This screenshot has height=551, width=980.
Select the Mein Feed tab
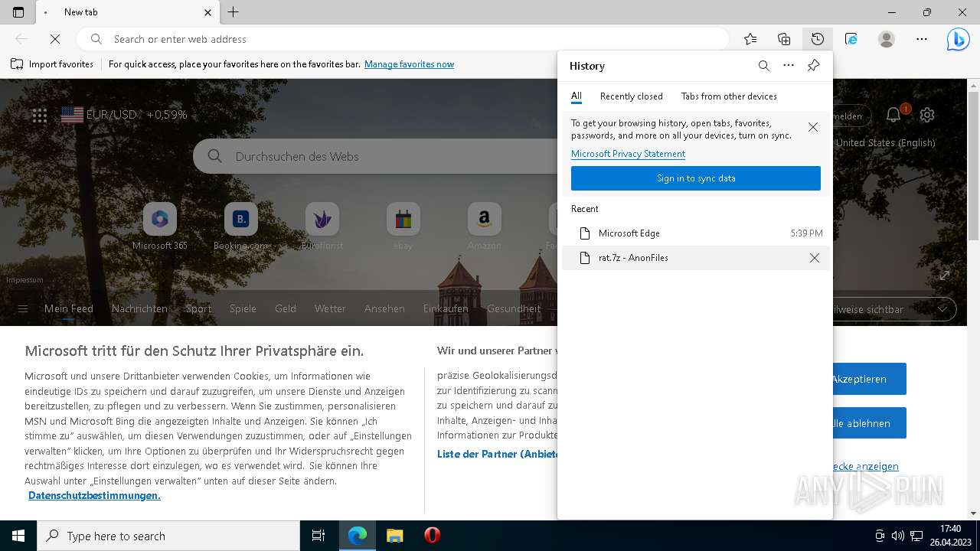(x=69, y=309)
